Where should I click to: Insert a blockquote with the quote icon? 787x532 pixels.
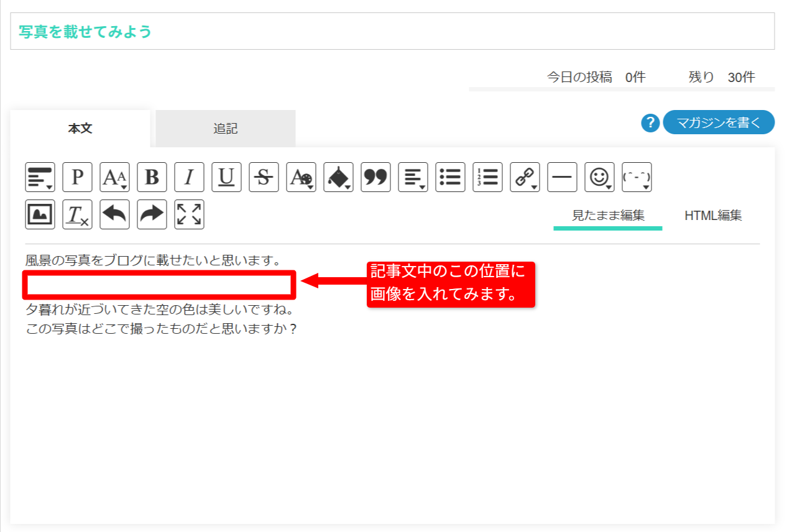coord(376,177)
